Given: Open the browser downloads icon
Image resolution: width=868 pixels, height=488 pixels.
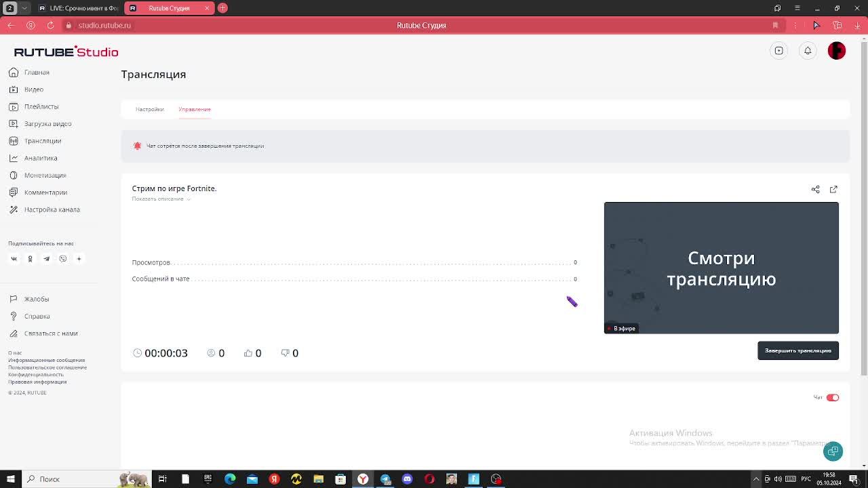Looking at the screenshot, I should click(x=857, y=25).
